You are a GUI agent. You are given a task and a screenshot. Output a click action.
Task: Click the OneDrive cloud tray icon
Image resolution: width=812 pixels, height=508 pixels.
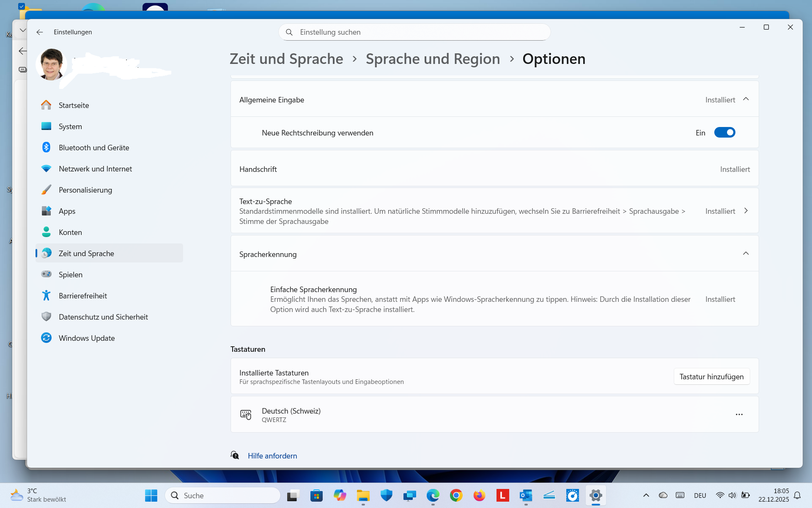click(x=663, y=495)
